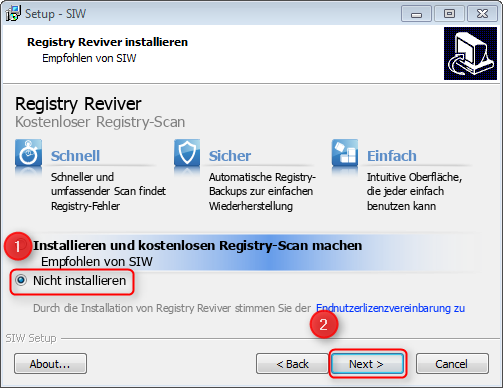The width and height of the screenshot is (503, 388).
Task: Minimize the Setup - SIW window
Action: tap(416, 14)
